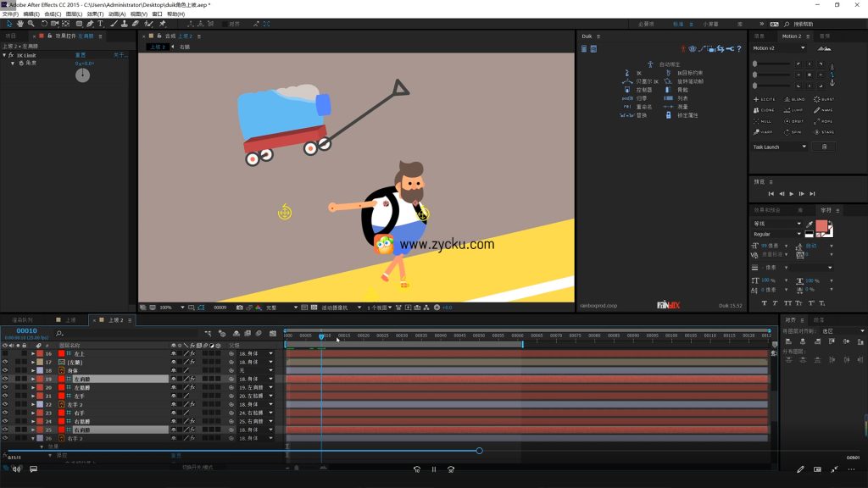
Task: Click 重置 link for IK Limit
Action: pyautogui.click(x=80, y=55)
